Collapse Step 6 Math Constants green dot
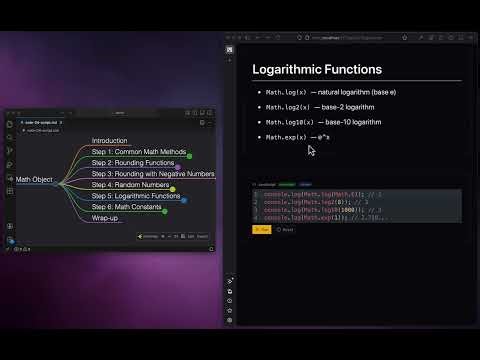The height and width of the screenshot is (360, 480). [x=164, y=211]
